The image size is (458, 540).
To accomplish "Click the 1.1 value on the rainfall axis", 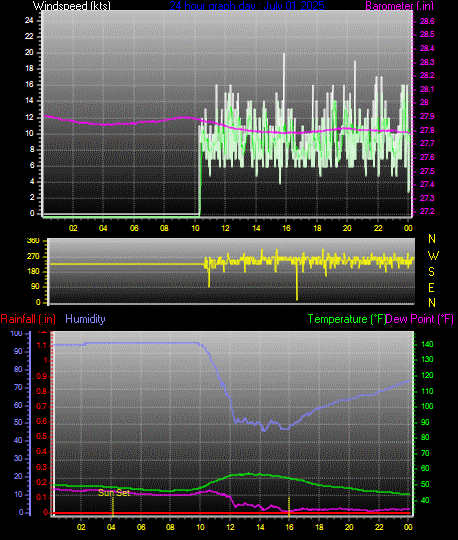I will point(42,345).
